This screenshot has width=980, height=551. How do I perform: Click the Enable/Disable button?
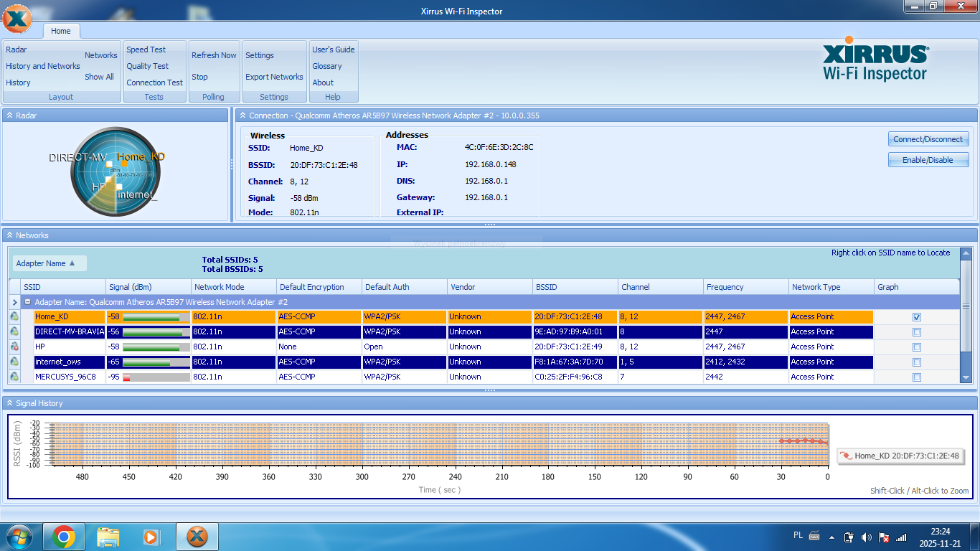coord(928,160)
